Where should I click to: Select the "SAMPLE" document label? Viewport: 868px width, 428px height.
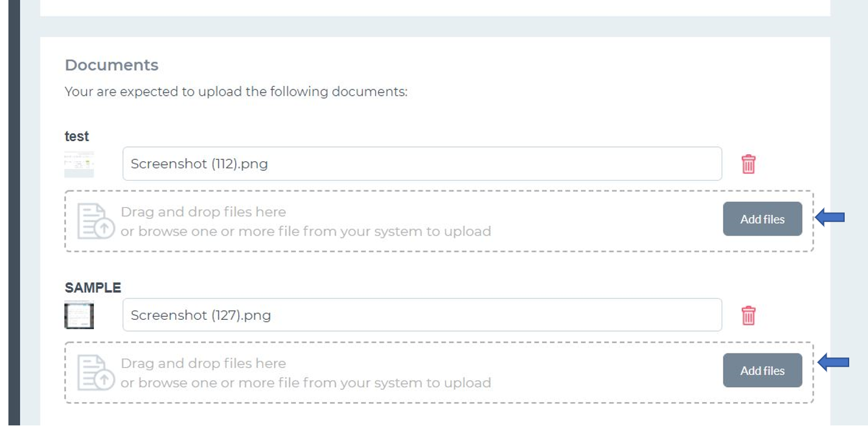coord(93,287)
